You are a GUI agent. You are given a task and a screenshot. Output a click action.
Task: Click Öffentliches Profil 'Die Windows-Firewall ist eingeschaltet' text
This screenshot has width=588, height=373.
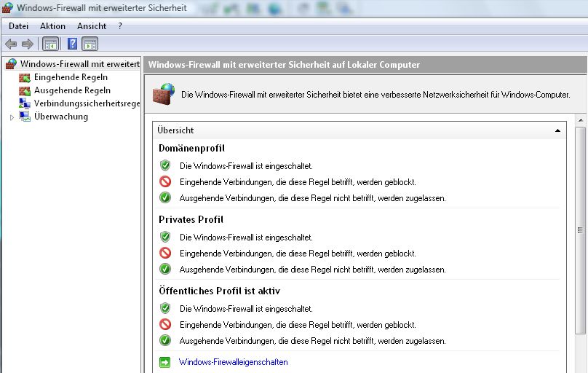pyautogui.click(x=246, y=309)
